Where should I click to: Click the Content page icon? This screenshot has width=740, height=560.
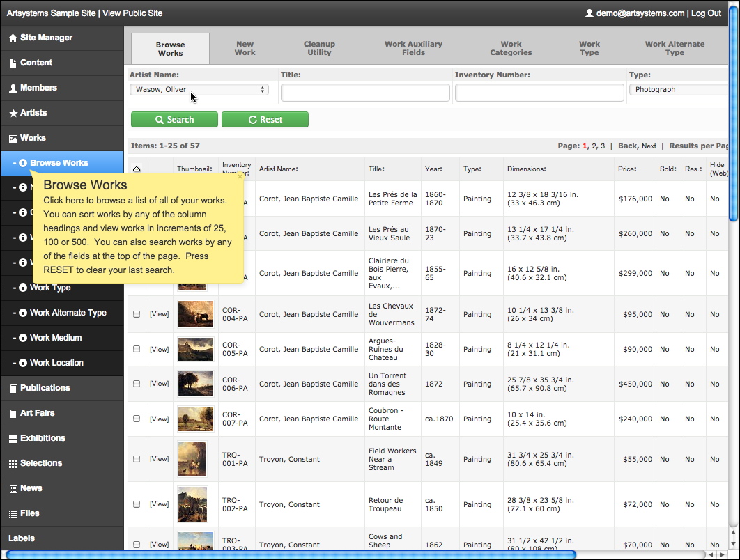pos(13,63)
